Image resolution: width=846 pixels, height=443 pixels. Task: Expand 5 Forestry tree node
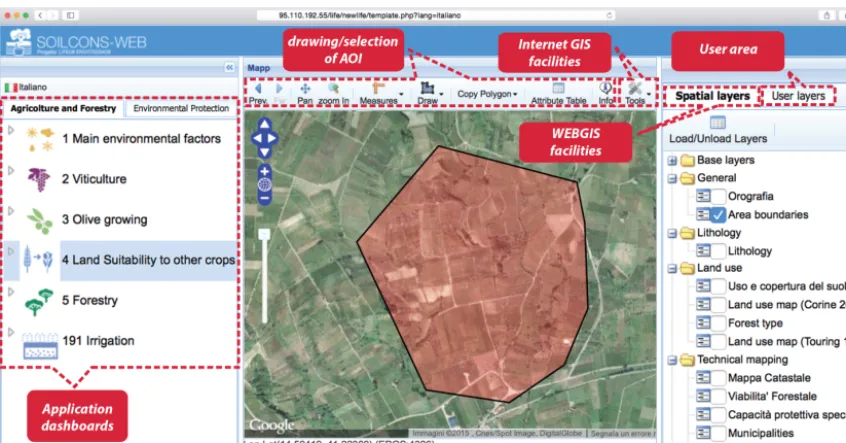coord(11,292)
